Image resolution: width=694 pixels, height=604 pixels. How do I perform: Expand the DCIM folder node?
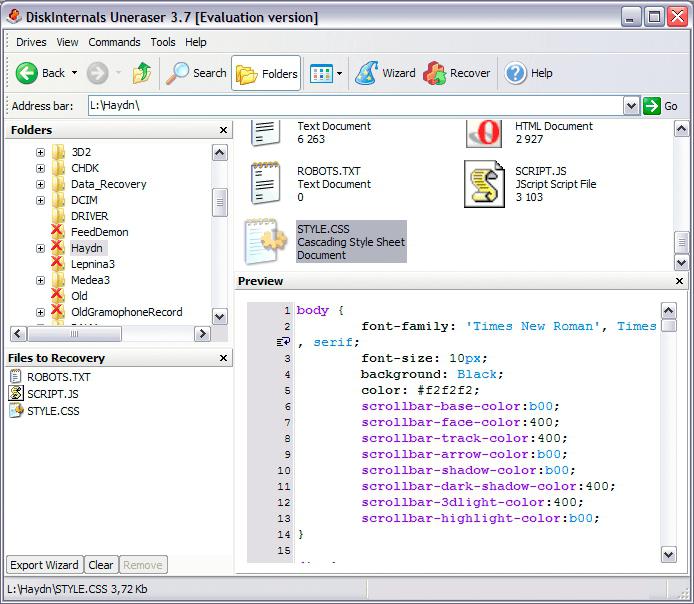click(x=40, y=200)
